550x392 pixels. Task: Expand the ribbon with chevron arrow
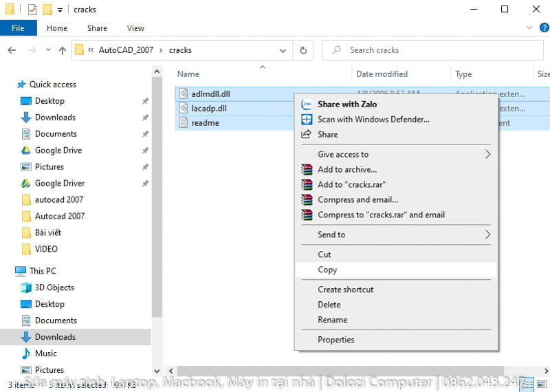[x=529, y=28]
